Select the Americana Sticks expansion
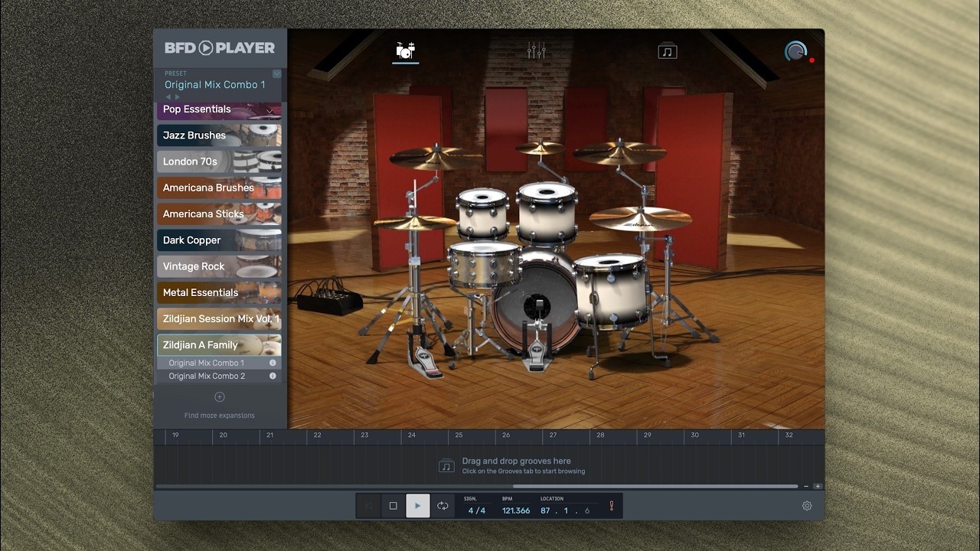 click(x=219, y=214)
